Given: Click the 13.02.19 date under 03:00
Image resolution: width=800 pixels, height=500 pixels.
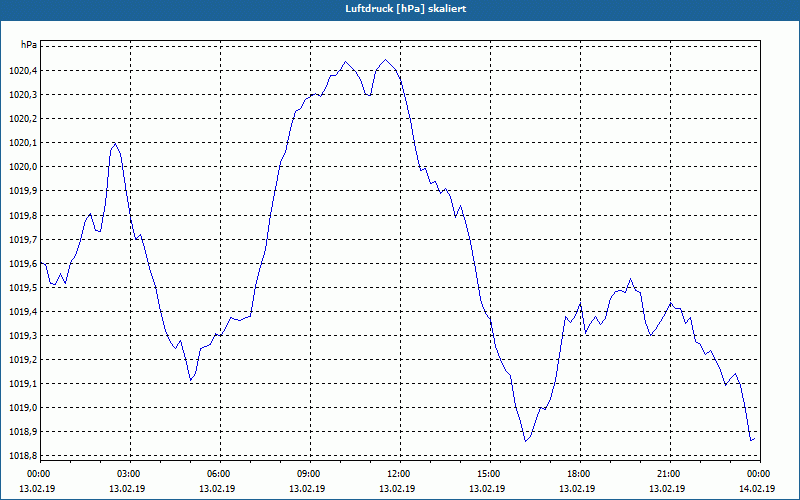Looking at the screenshot, I should (x=127, y=488).
